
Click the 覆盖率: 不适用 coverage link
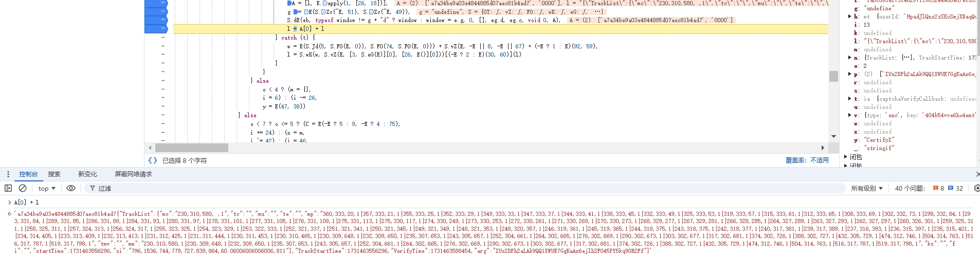click(807, 160)
